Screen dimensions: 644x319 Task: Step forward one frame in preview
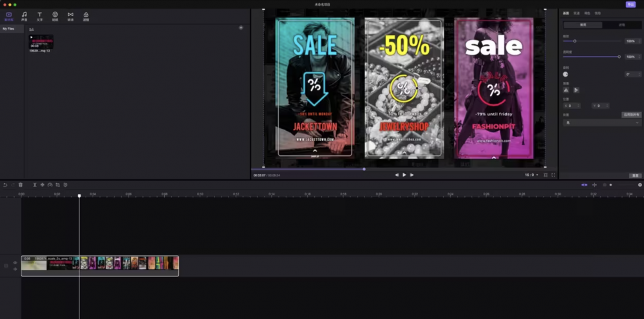(412, 175)
